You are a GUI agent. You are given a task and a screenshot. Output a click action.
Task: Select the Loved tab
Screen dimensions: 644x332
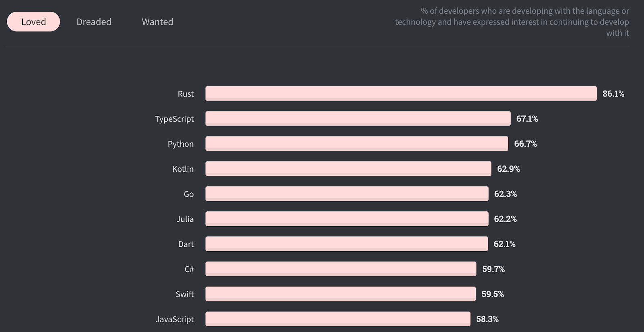tap(33, 22)
